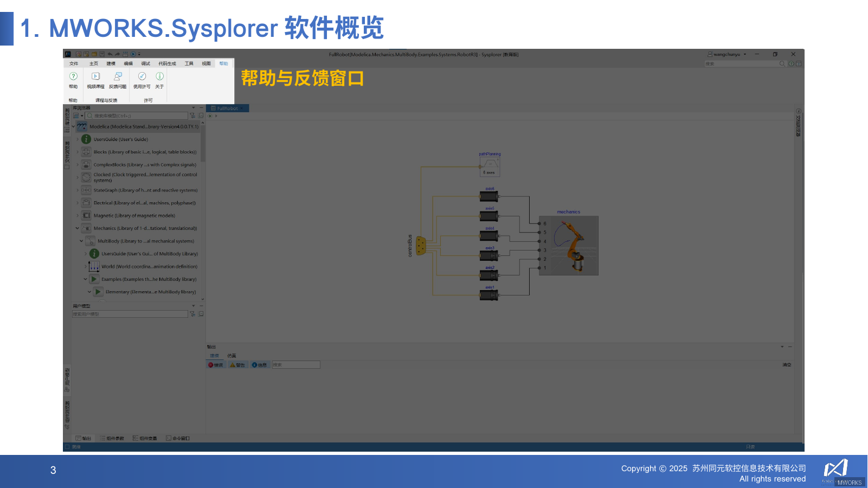This screenshot has width=868, height=488.
Task: Toggle the 警告 warning filter
Action: (x=237, y=364)
